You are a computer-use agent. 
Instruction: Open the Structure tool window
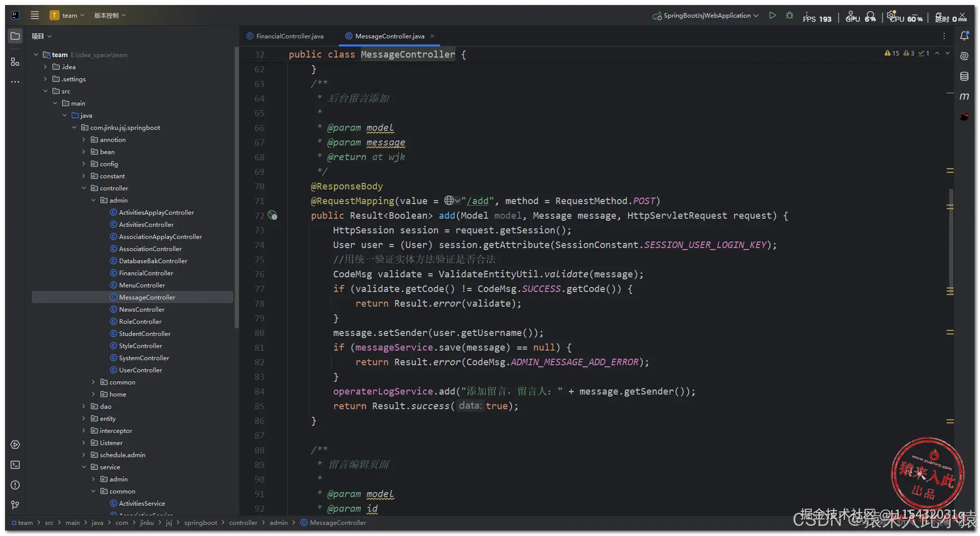coord(15,62)
